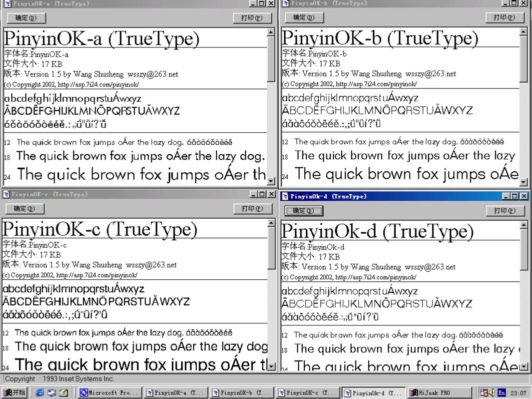Switch to HiJaak PRO taskbar button
The height and width of the screenshot is (399, 532).
439,392
